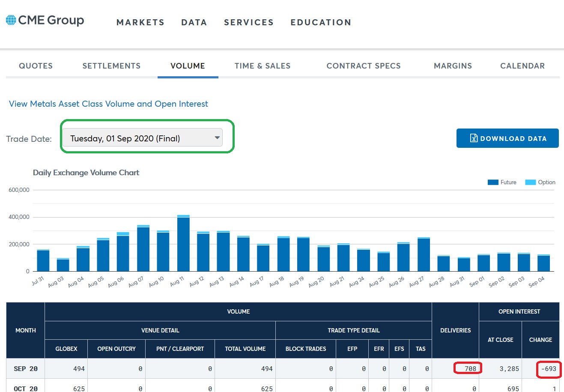The width and height of the screenshot is (564, 392).
Task: Open the Services menu
Action: pos(249,22)
